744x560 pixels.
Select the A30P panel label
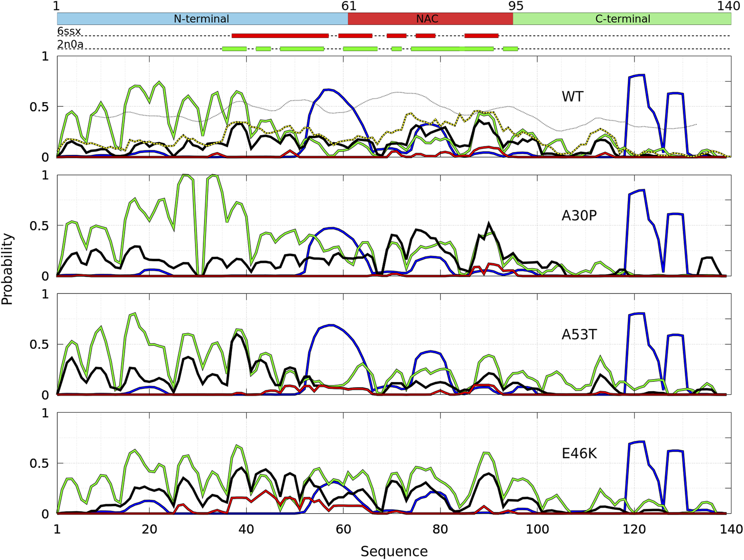pos(579,216)
